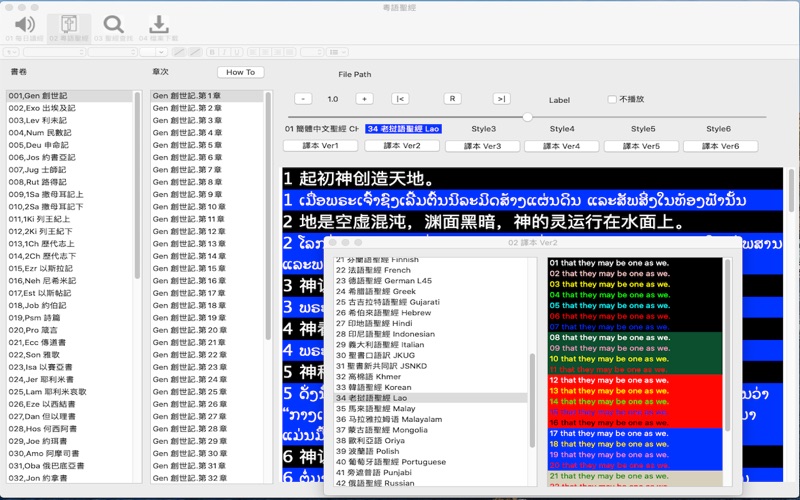This screenshot has height=500, width=800.
Task: Click the R reset button
Action: 452,99
